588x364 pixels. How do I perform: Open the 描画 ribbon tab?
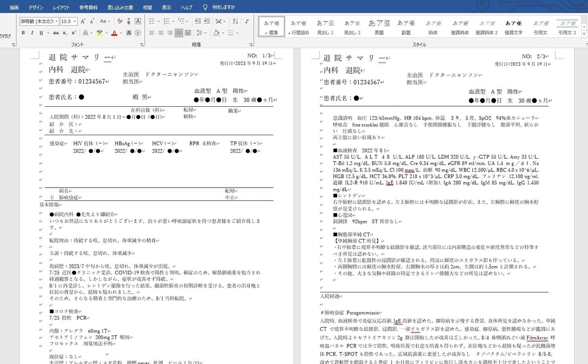[x=14, y=7]
